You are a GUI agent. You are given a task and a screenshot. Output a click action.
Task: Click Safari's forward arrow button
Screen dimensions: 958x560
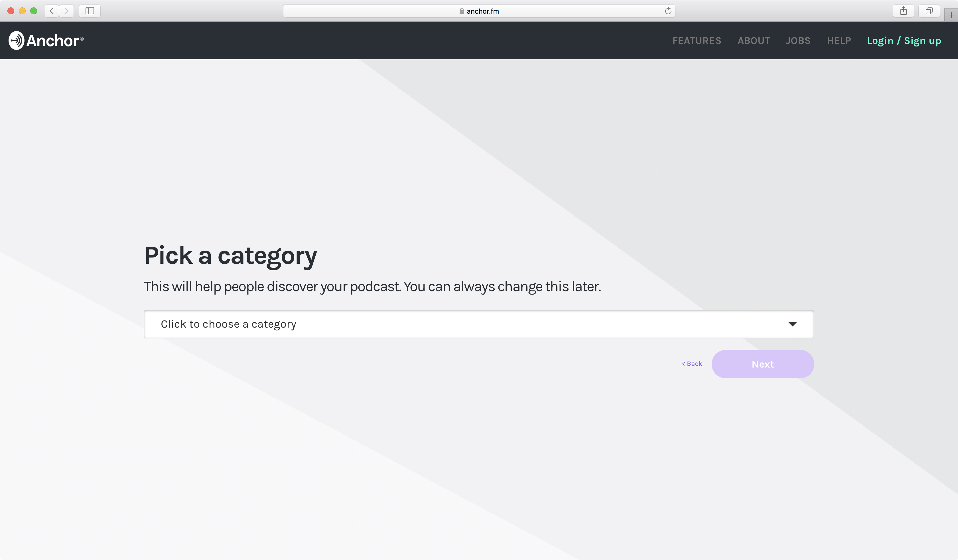66,11
